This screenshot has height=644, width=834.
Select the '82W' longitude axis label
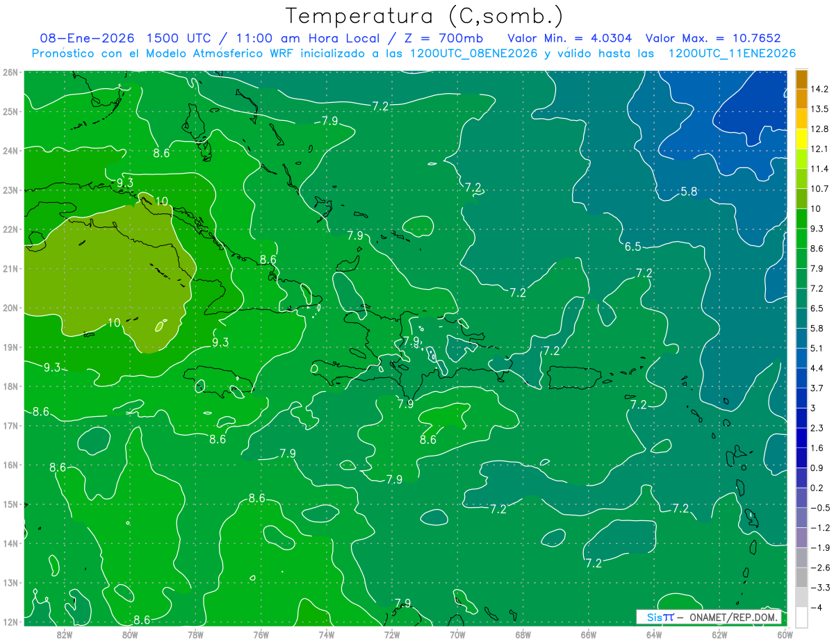[64, 634]
